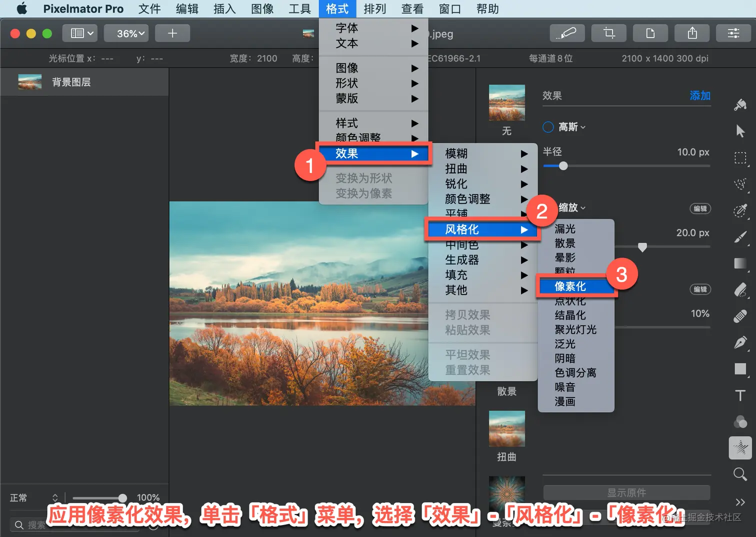Expand the 字体 submenu
Viewport: 756px width, 537px height.
tap(373, 28)
